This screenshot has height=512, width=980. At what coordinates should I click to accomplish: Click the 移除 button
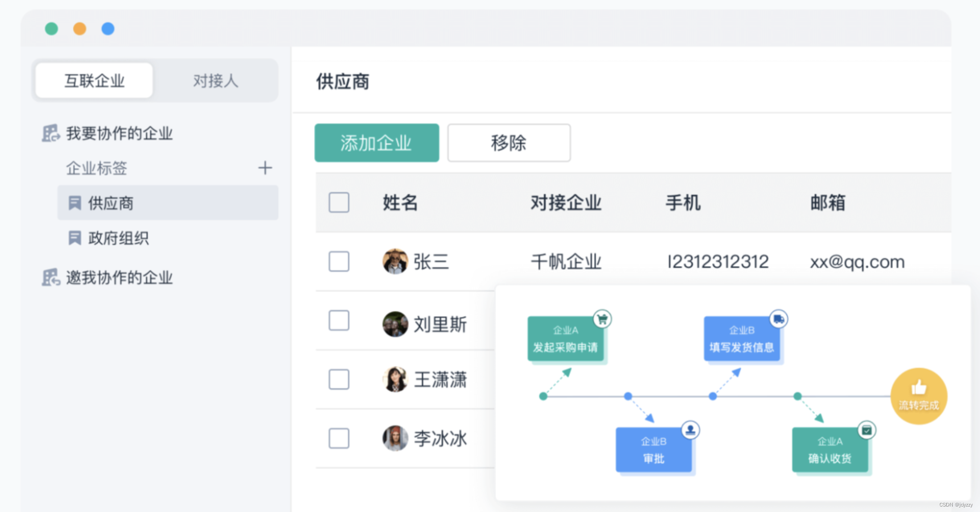click(509, 143)
